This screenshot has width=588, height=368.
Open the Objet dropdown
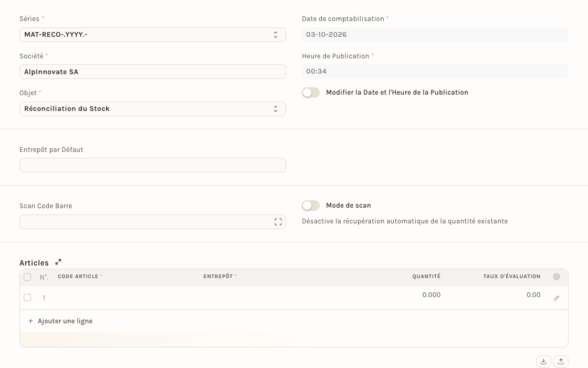click(x=153, y=109)
